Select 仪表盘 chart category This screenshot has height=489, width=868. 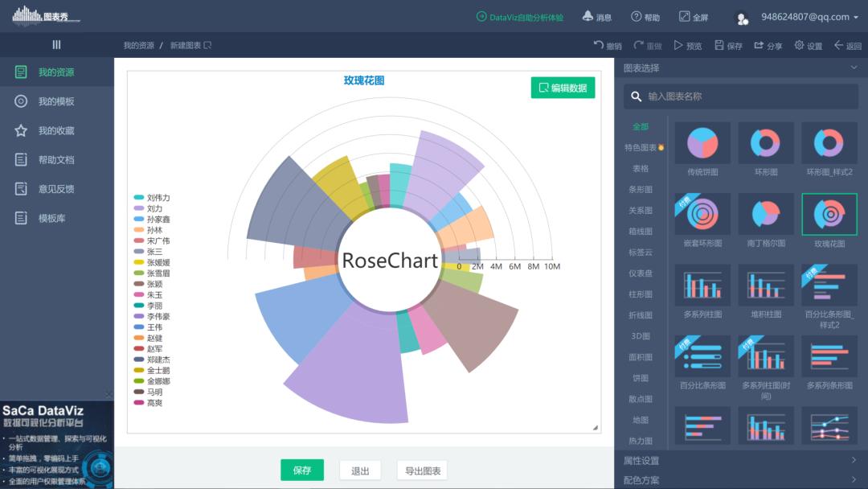(x=641, y=273)
